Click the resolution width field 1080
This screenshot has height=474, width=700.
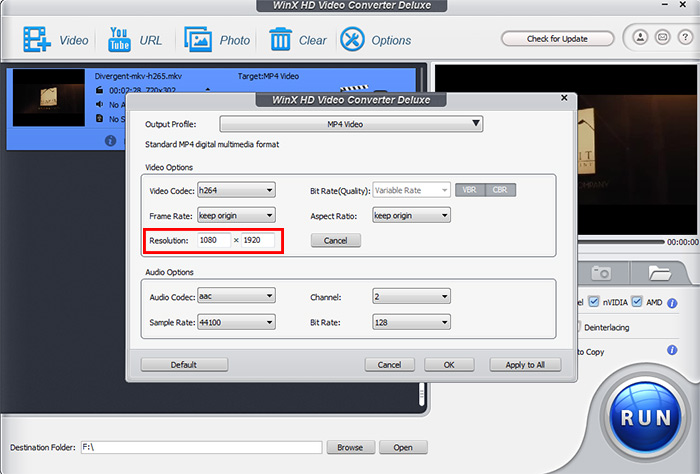tap(214, 240)
